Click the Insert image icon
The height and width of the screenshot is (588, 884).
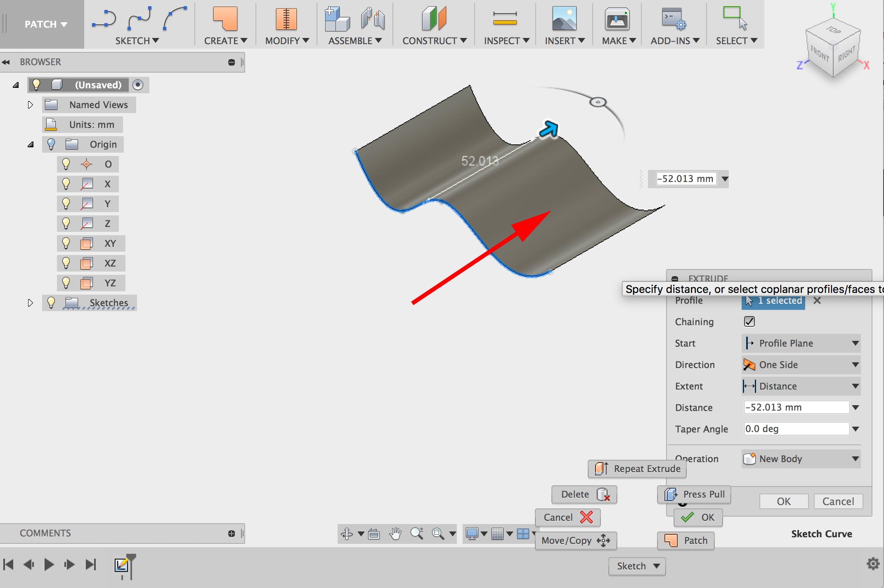(564, 19)
